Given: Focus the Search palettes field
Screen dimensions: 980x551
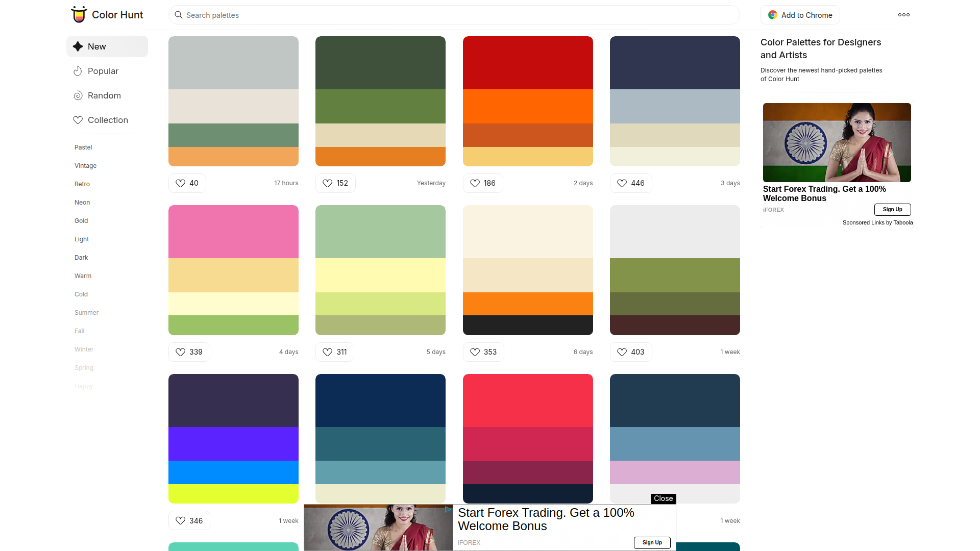Looking at the screenshot, I should (454, 15).
